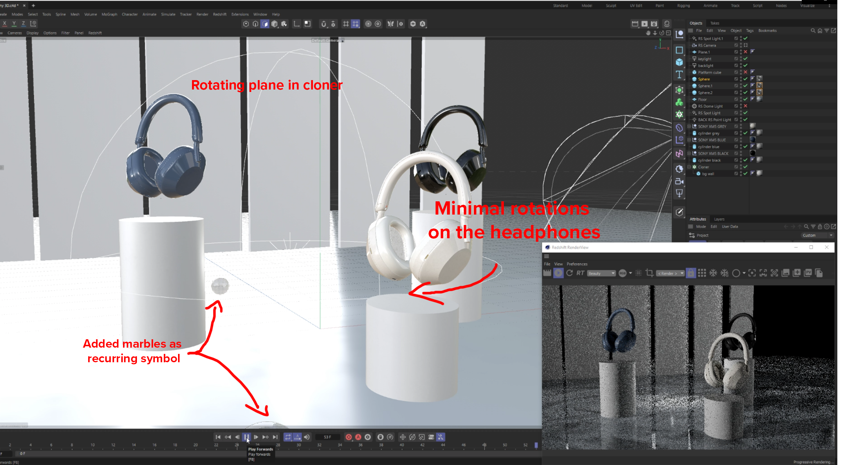Expand the SONY XM5 GREY hierarchy
The image size is (868, 465).
[689, 126]
